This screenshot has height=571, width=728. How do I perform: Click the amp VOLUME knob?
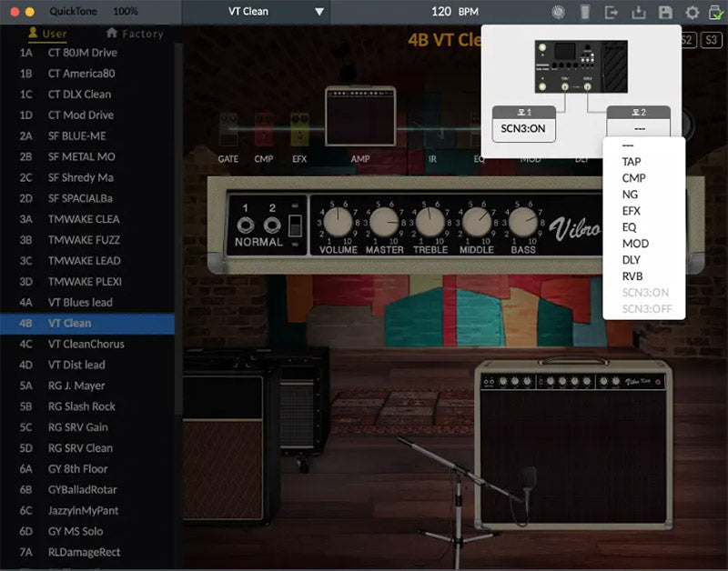(x=337, y=221)
